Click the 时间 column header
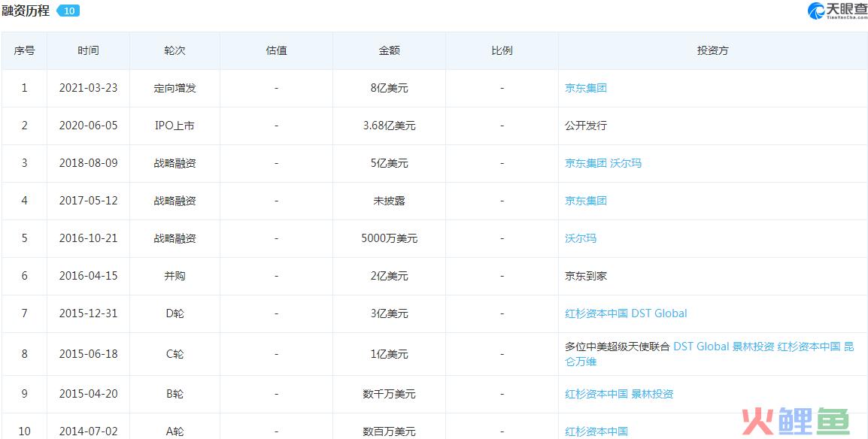 (89, 50)
